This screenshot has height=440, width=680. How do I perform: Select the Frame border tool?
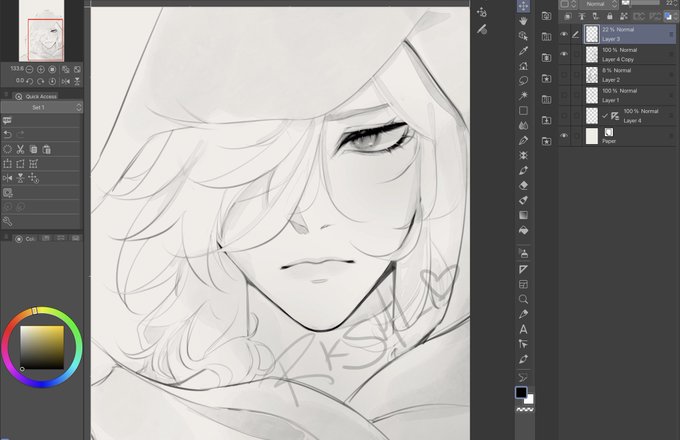pyautogui.click(x=523, y=284)
